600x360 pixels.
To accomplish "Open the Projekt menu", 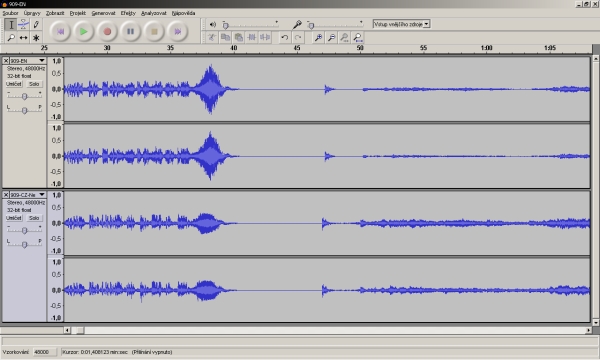I will [x=78, y=13].
